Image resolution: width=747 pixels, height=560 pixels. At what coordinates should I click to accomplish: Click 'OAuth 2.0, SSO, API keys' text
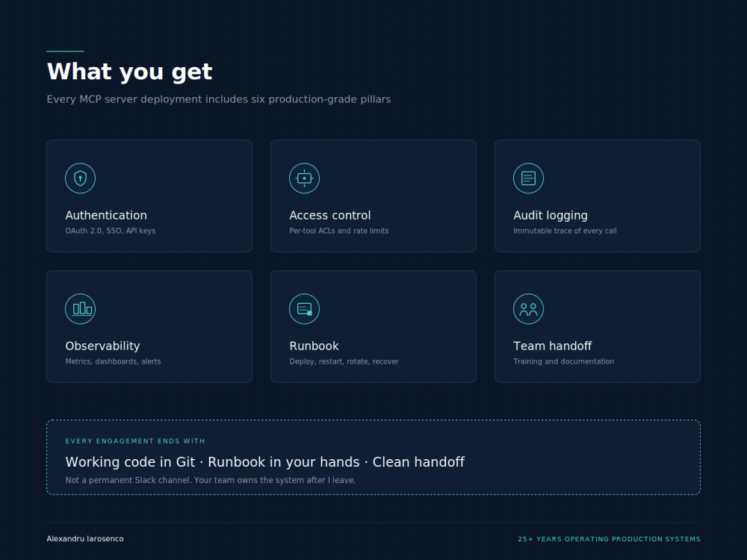pyautogui.click(x=110, y=231)
